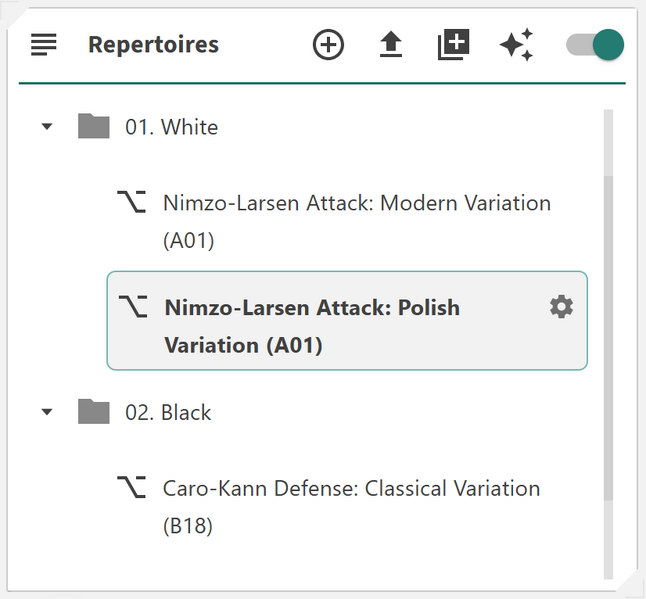Click the 01. White folder label
Screen dimensions: 646x599
tap(171, 127)
